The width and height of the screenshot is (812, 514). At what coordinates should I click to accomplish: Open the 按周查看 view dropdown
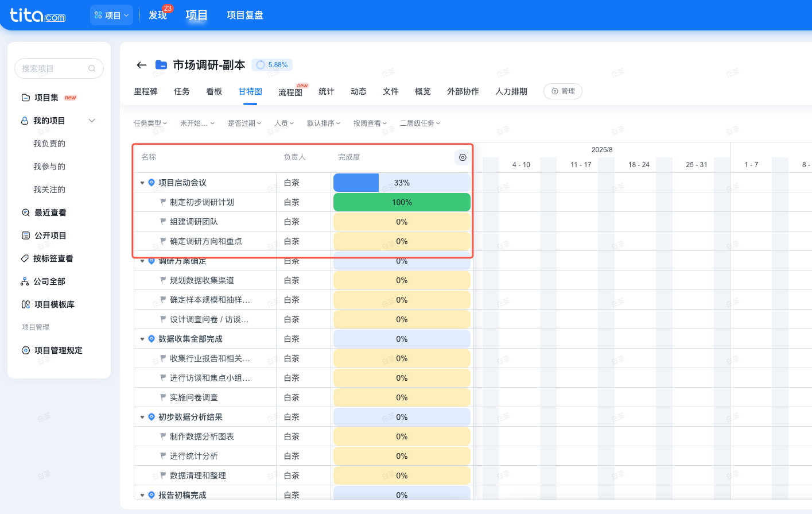click(x=370, y=123)
